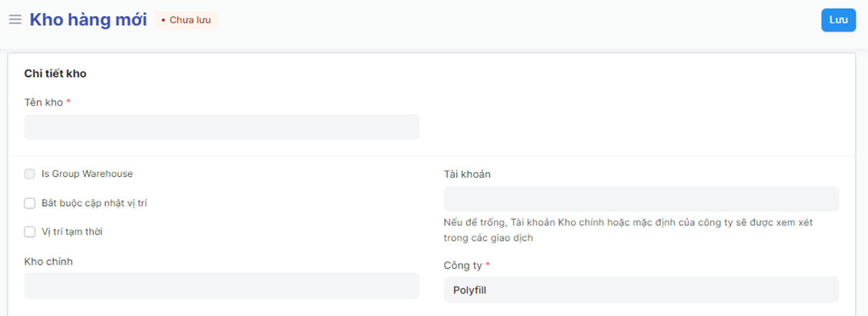Click the 'Kho hàng mới' page title

88,20
